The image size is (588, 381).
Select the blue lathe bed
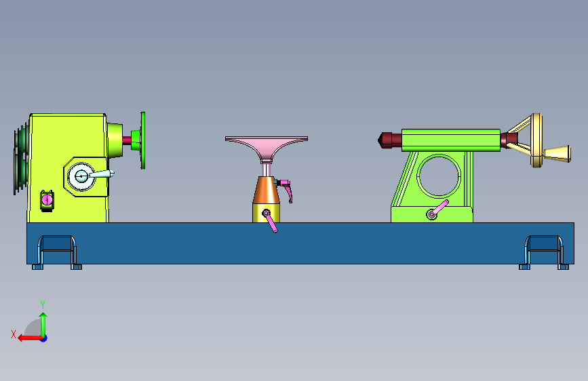(x=300, y=243)
